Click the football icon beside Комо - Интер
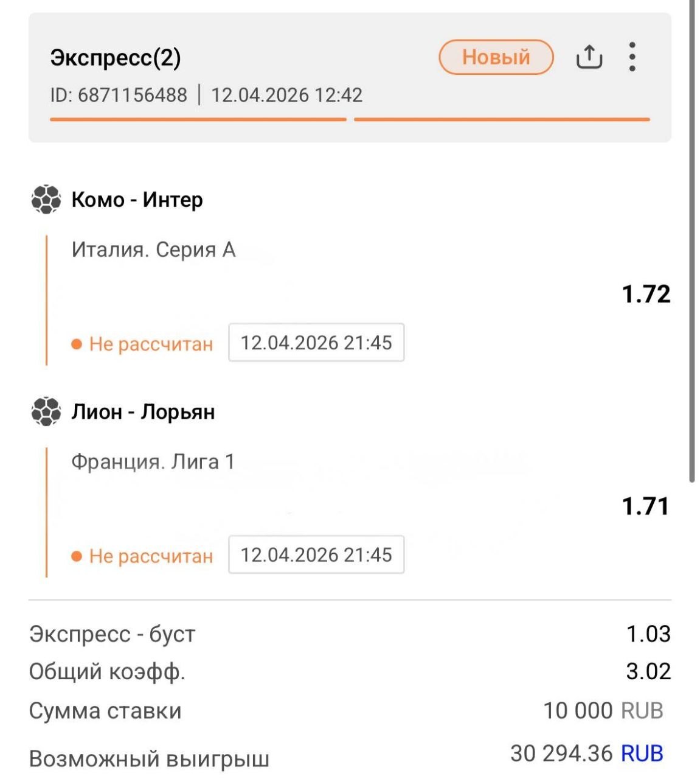The image size is (700, 779). (x=46, y=200)
